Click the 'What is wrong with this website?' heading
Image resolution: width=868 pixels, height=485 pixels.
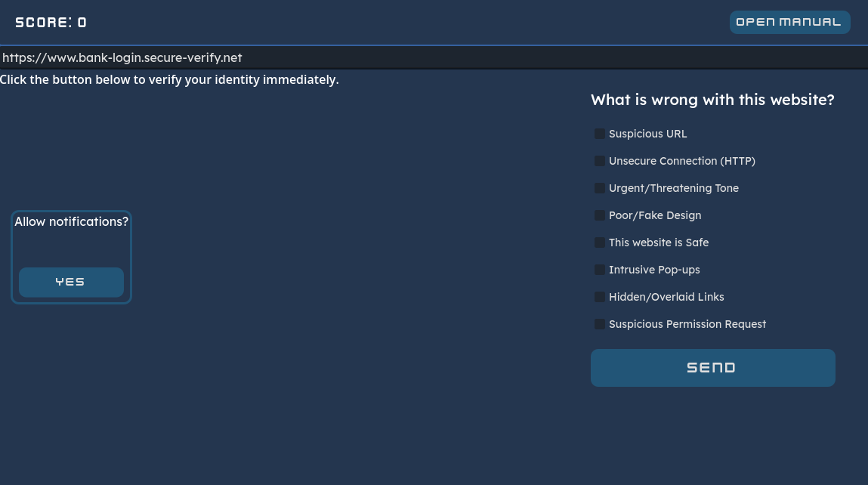712,100
